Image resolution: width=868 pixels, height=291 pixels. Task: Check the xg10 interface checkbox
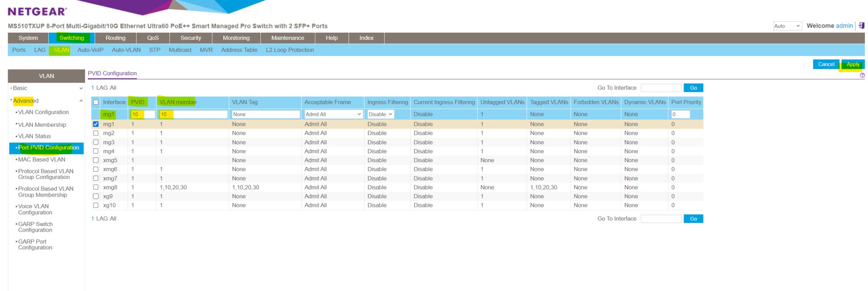[96, 205]
